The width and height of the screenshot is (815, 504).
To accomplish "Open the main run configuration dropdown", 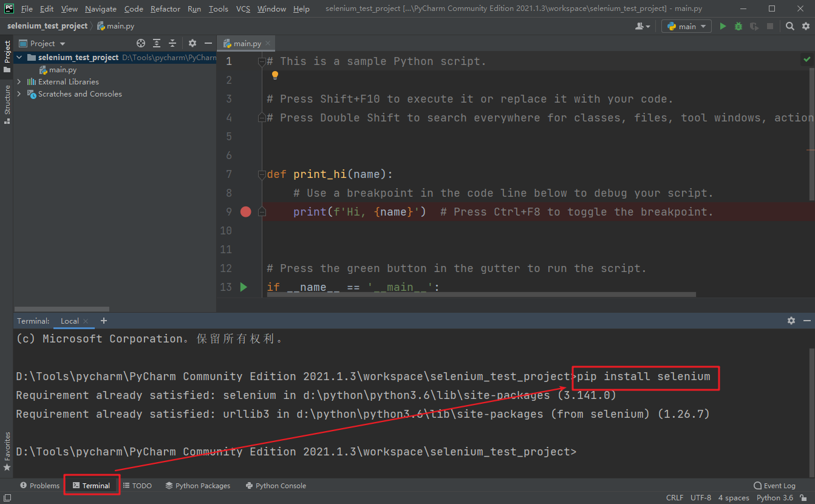I will pyautogui.click(x=687, y=26).
